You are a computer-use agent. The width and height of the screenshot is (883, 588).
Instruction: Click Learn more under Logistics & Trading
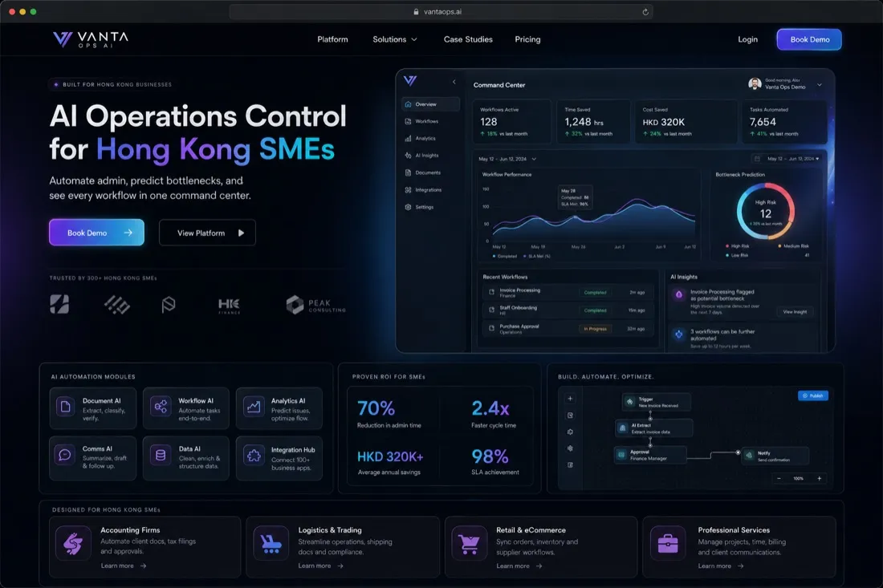[x=321, y=566]
